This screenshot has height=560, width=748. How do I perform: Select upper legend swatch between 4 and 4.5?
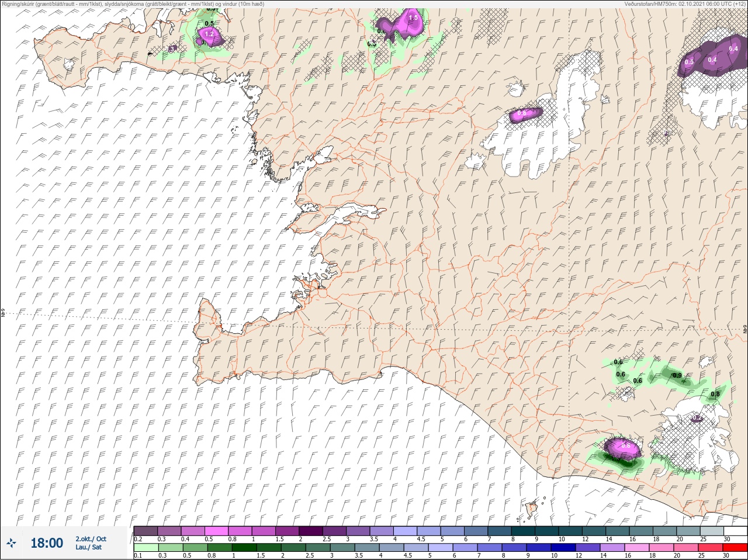click(x=406, y=531)
